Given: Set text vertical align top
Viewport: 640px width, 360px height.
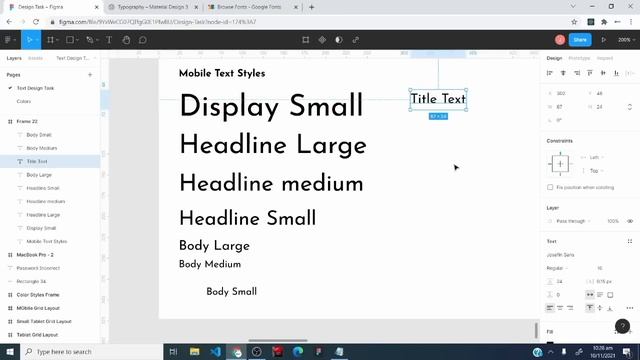Looking at the screenshot, I should 590,308.
